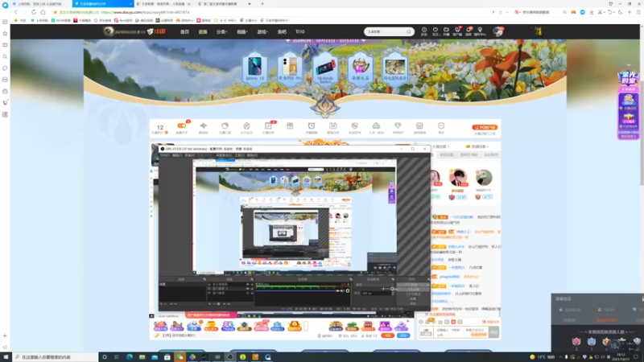Click the browser back arrow
The image size is (644, 362).
click(16, 12)
